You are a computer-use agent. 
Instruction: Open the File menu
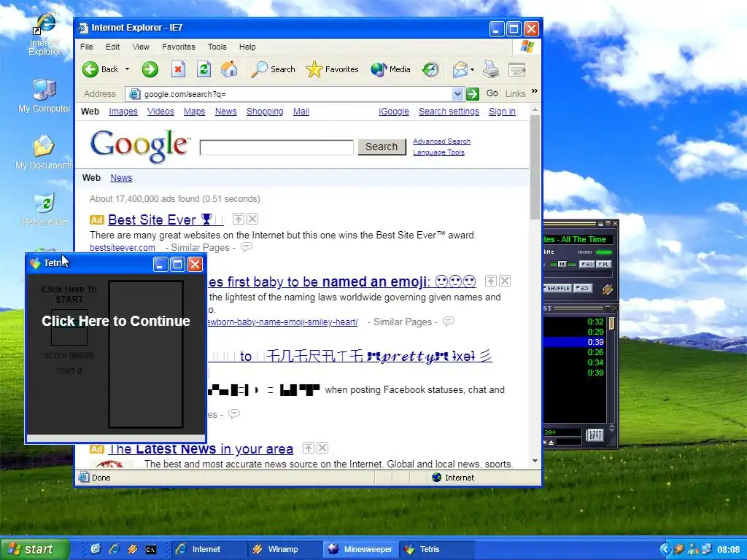(86, 47)
